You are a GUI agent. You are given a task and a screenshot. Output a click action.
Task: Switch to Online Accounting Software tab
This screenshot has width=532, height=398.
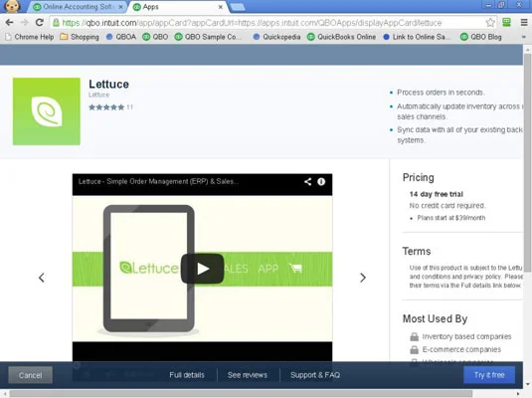point(77,7)
